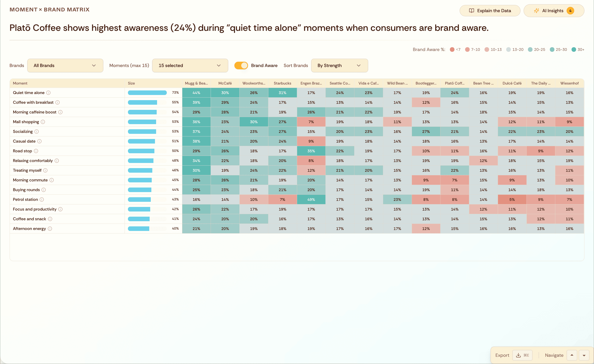Screen dimensions: 594x364
Task: Click the up arrow next to Navigate
Action: click(x=572, y=355)
